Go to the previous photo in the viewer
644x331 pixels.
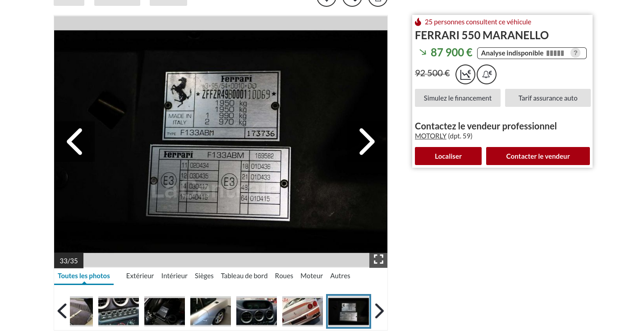point(74,142)
